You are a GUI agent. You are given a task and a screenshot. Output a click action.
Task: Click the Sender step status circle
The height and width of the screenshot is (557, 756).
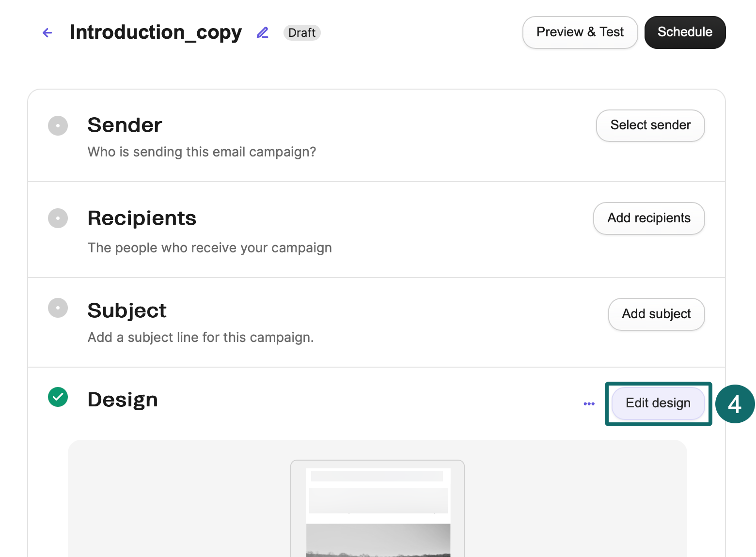tap(58, 125)
